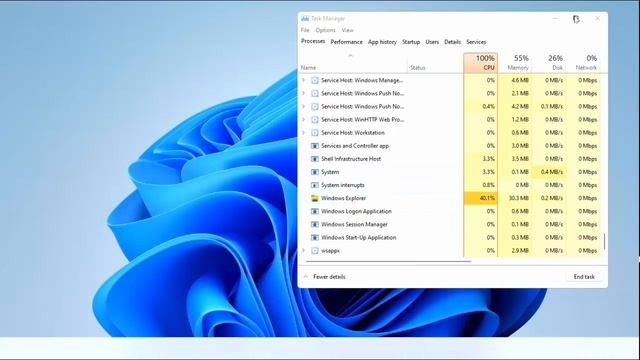The image size is (640, 360).
Task: Click the vertical scrollbar thumb in process list
Action: click(x=604, y=241)
